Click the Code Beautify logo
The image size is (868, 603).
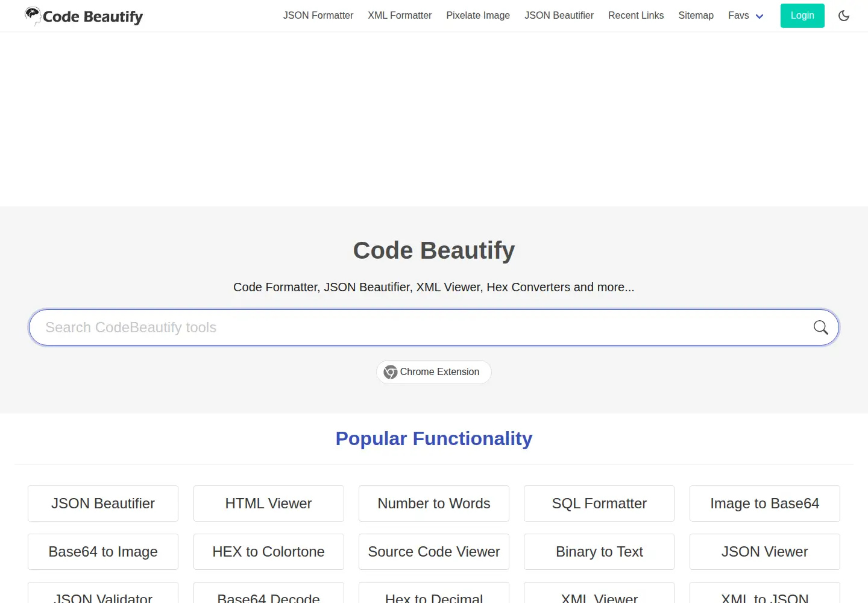pyautogui.click(x=84, y=16)
